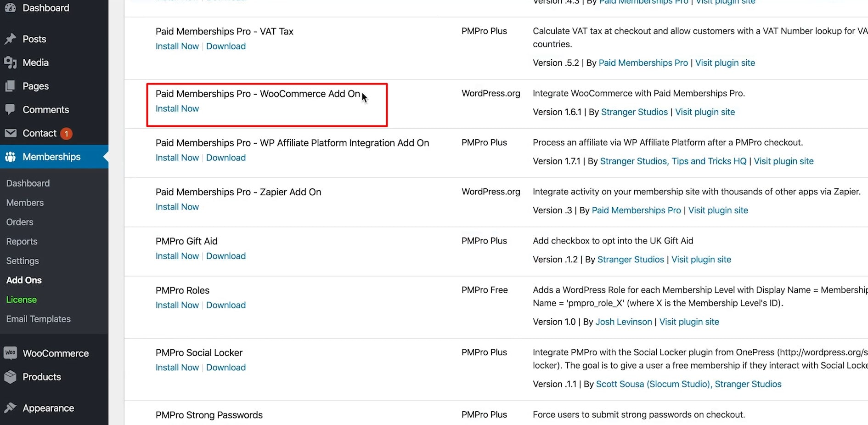Install Now for PMPro Social Locker
This screenshot has height=425, width=868.
[x=177, y=368]
